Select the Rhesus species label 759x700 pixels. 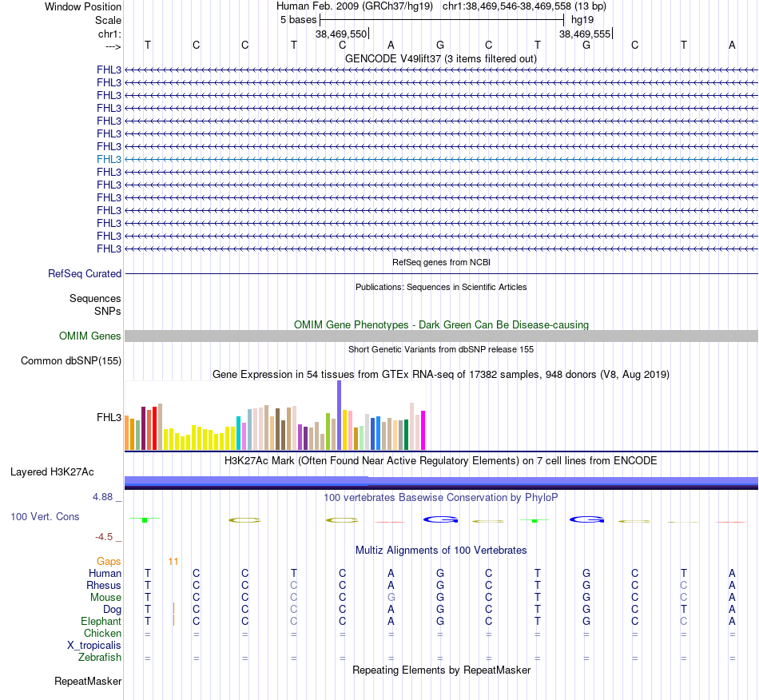coord(104,585)
